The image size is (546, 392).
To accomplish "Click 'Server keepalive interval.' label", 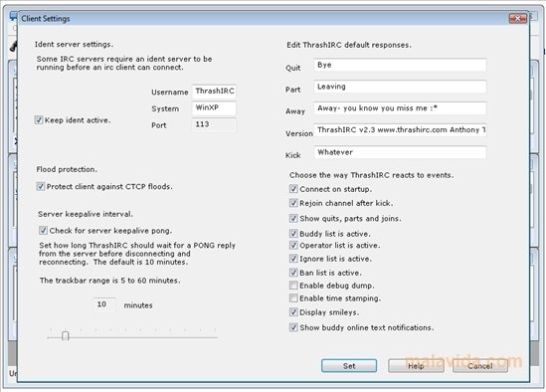I will coord(86,214).
